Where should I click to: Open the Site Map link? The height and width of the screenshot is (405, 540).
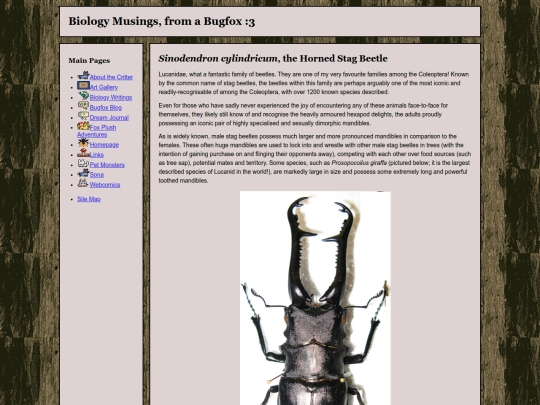(x=89, y=199)
